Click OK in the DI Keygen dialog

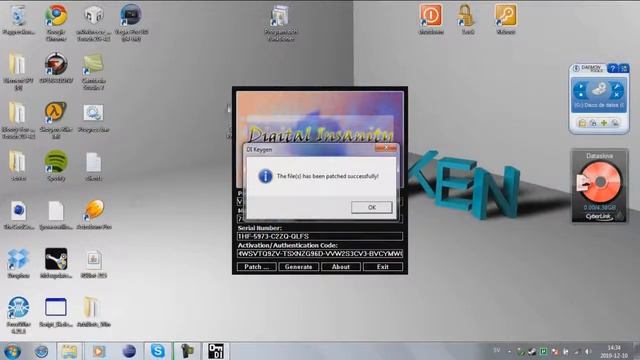pos(371,207)
